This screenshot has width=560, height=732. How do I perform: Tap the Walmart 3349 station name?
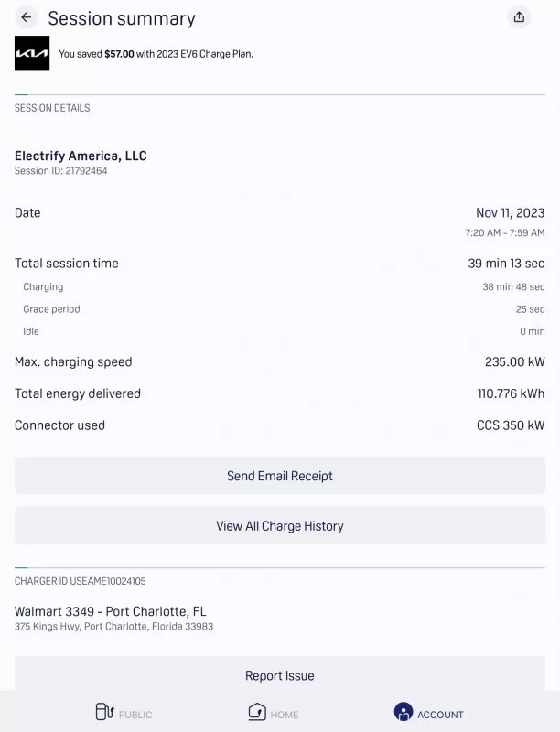110,611
